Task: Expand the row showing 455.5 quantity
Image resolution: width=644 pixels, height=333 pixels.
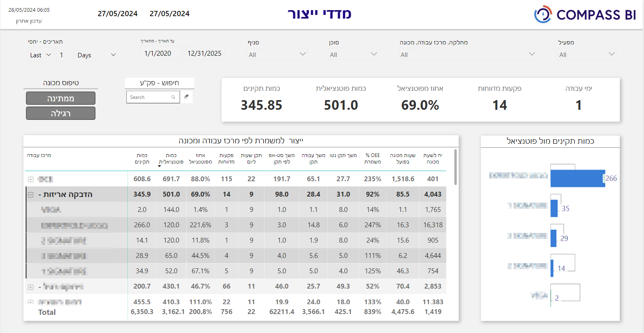Action: pyautogui.click(x=31, y=302)
